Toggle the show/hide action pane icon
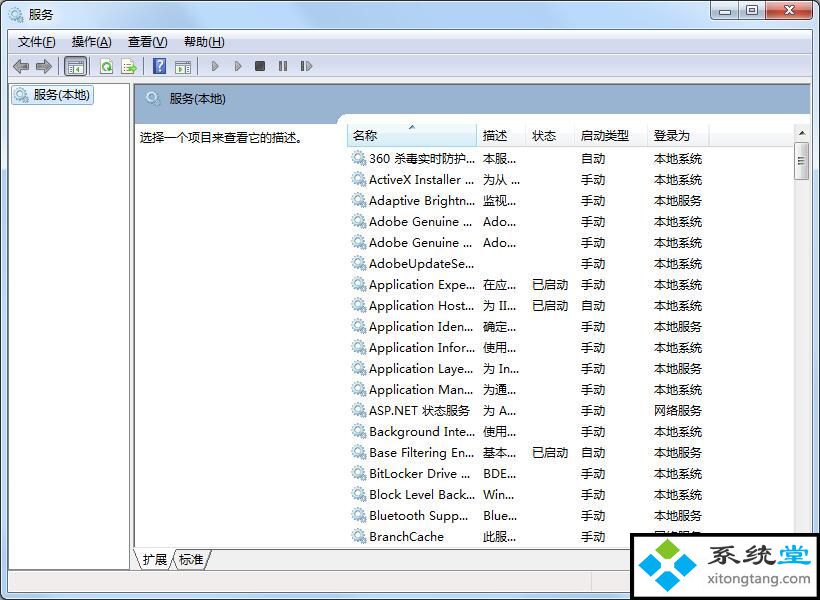The width and height of the screenshot is (820, 600). coord(183,66)
